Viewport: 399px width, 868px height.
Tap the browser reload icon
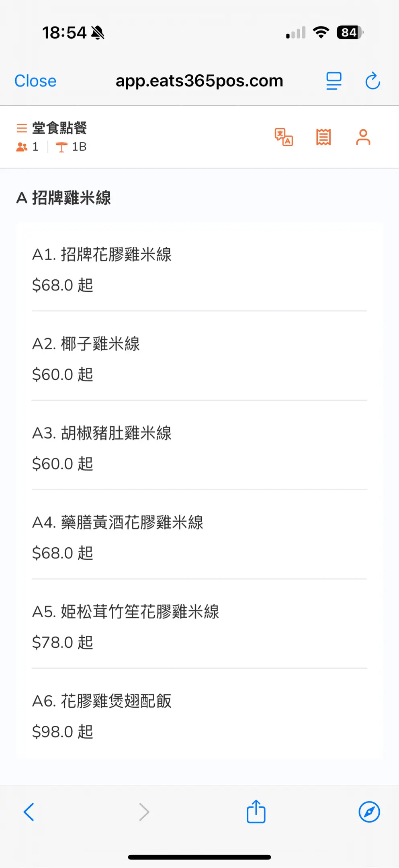click(x=372, y=81)
